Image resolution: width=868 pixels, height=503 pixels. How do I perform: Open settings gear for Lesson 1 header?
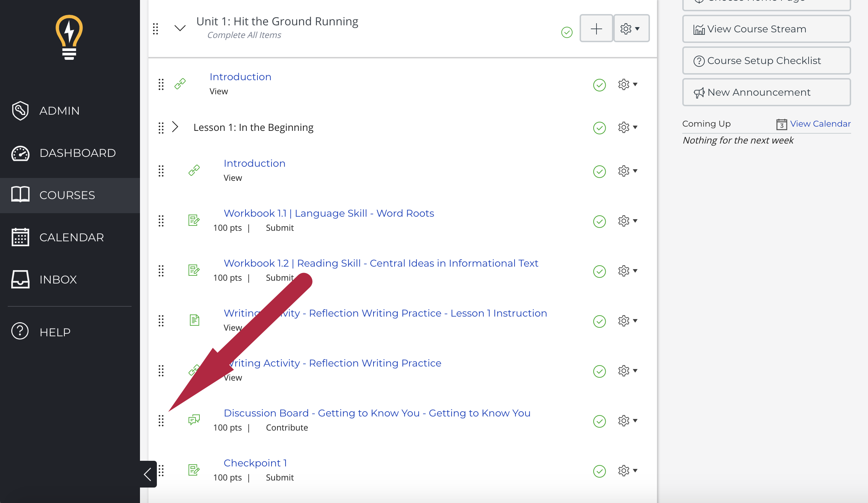point(628,127)
